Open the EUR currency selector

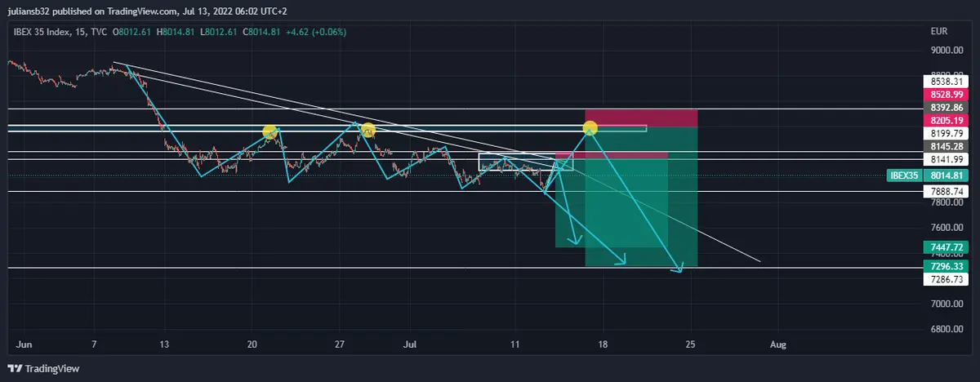(938, 31)
